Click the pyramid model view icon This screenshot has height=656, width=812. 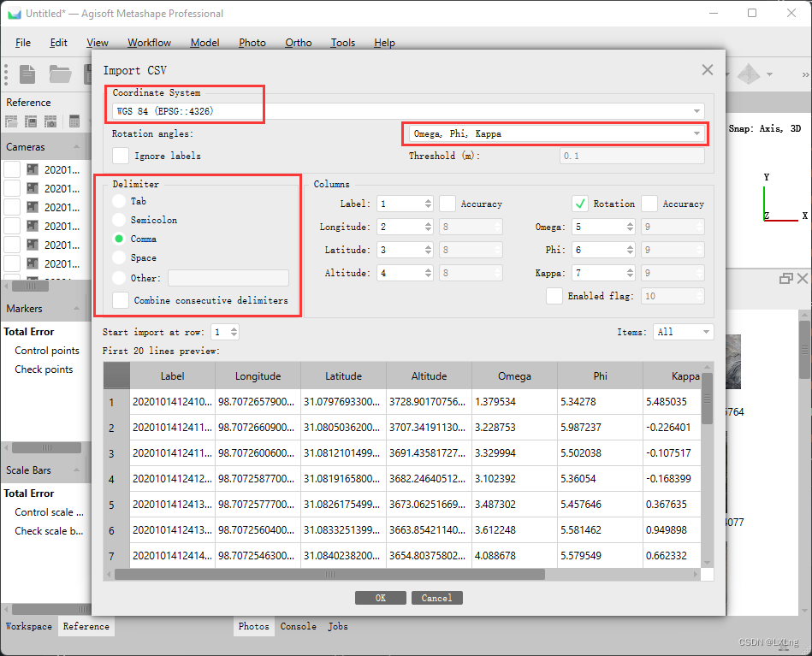(x=749, y=74)
